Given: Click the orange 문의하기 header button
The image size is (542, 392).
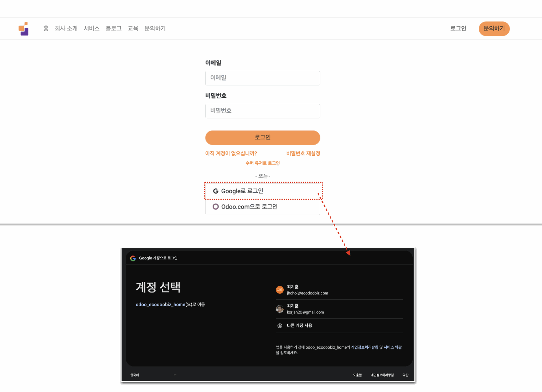Looking at the screenshot, I should click(494, 29).
